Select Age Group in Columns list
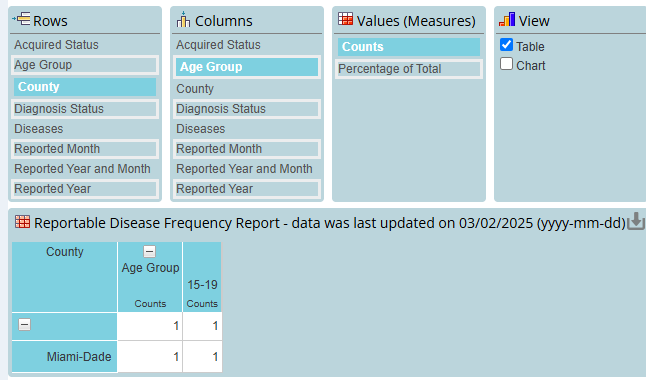 (247, 67)
